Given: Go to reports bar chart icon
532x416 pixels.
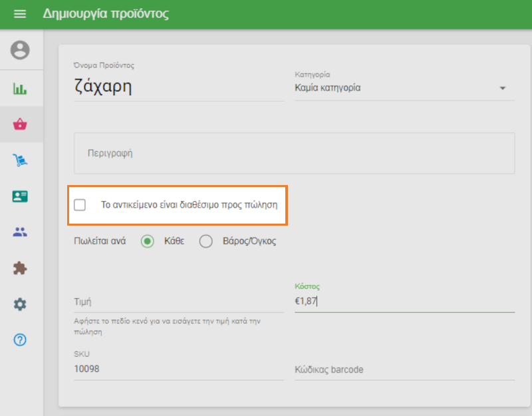Looking at the screenshot, I should coord(21,89).
